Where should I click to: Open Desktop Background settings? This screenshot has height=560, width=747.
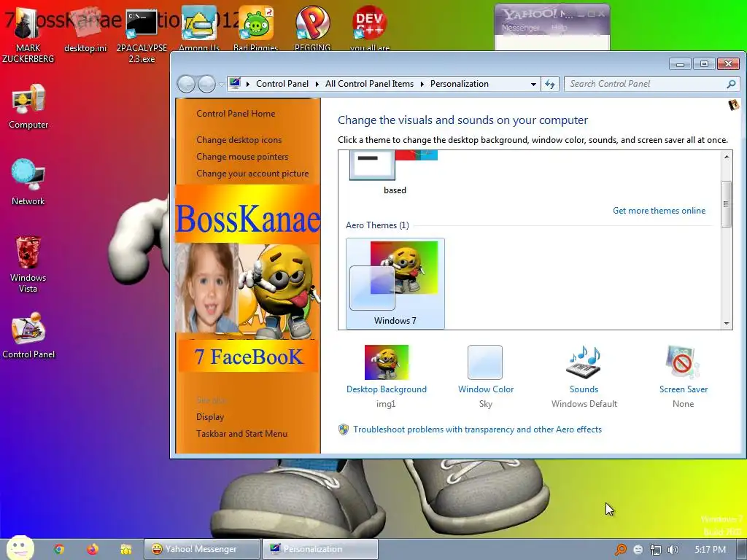[387, 376]
